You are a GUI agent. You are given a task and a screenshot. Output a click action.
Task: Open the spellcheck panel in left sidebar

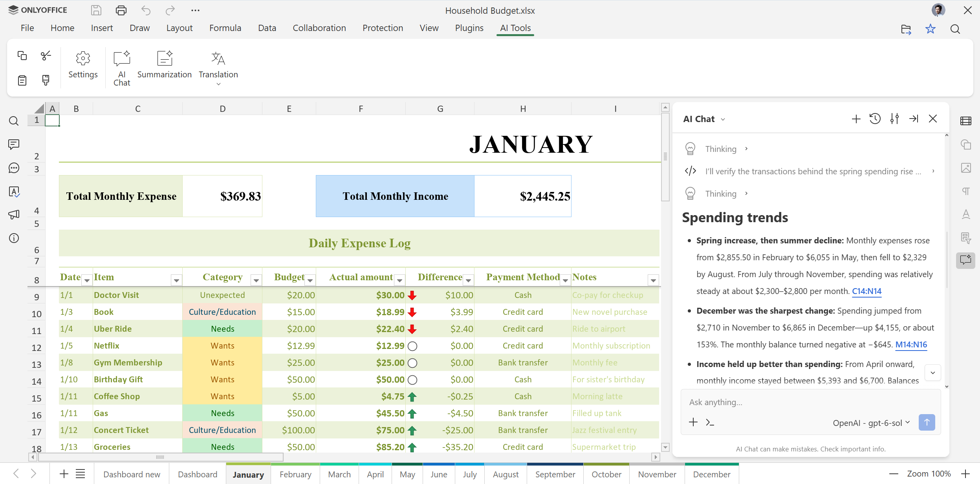coord(14,192)
